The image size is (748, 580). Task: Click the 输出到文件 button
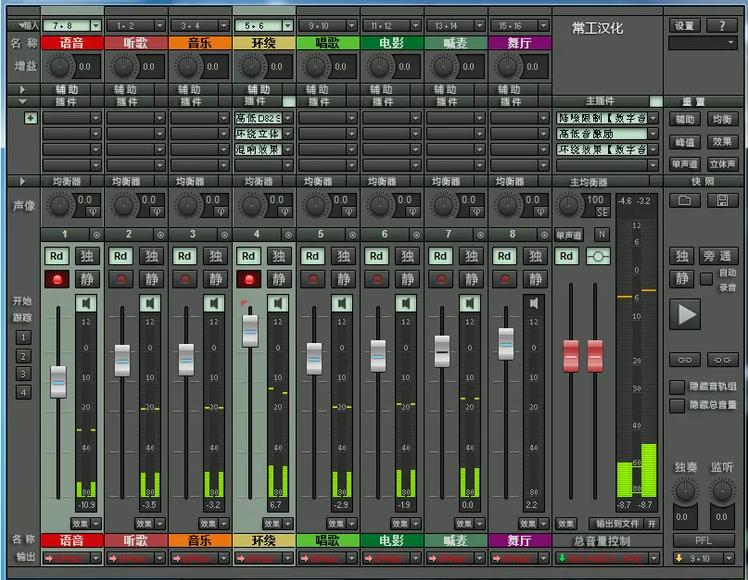pyautogui.click(x=617, y=524)
